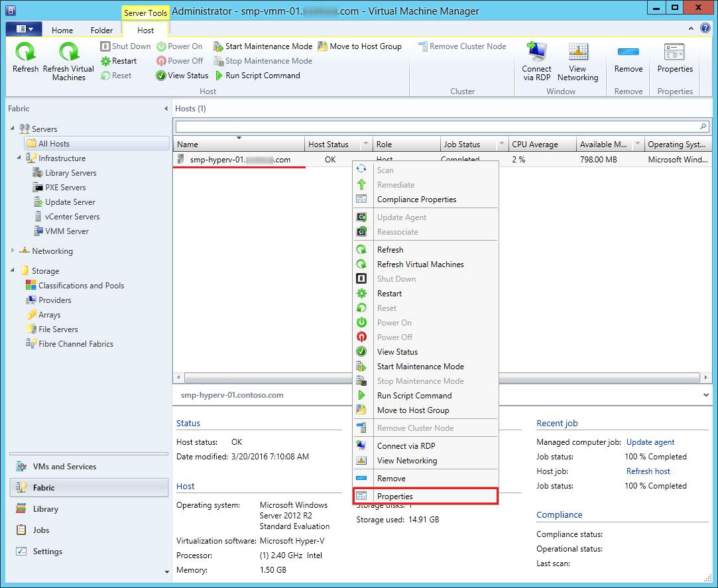This screenshot has height=588, width=718.
Task: Click the Update agent job link
Action: coord(650,442)
